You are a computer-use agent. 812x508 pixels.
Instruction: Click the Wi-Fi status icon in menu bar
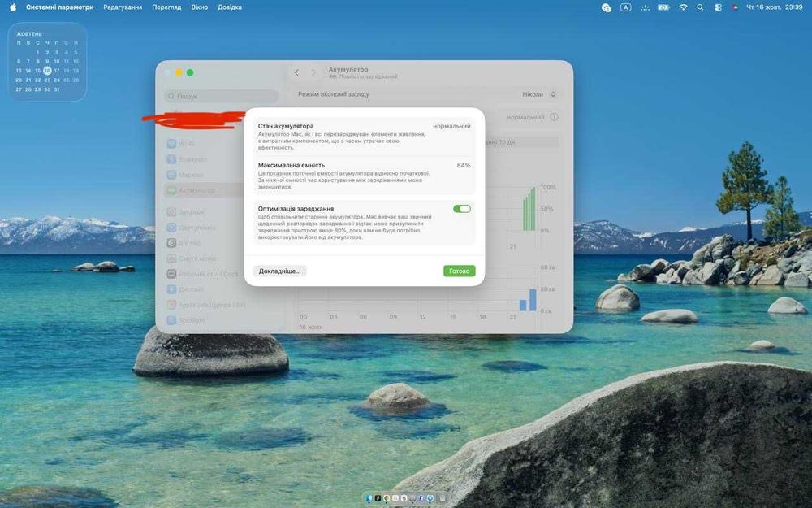683,7
